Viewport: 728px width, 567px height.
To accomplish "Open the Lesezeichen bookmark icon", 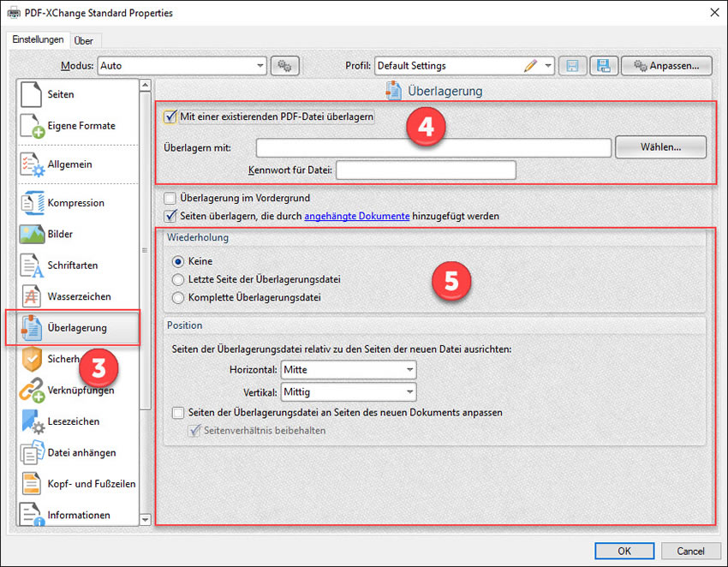I will click(x=33, y=421).
